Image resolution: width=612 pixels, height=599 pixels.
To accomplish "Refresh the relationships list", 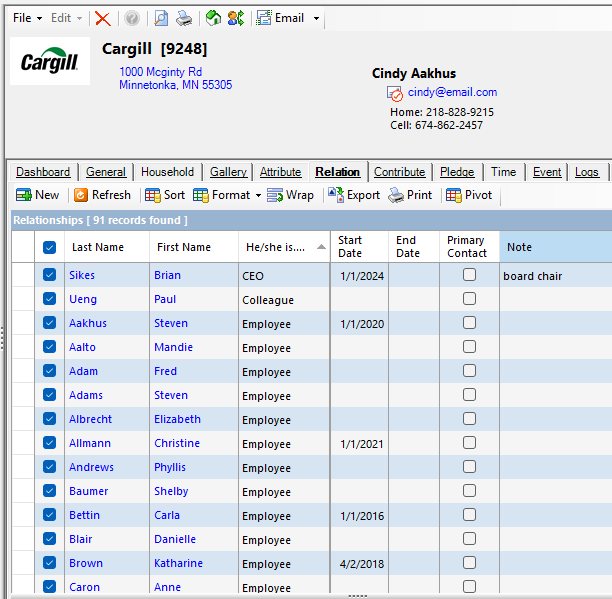I will (102, 195).
